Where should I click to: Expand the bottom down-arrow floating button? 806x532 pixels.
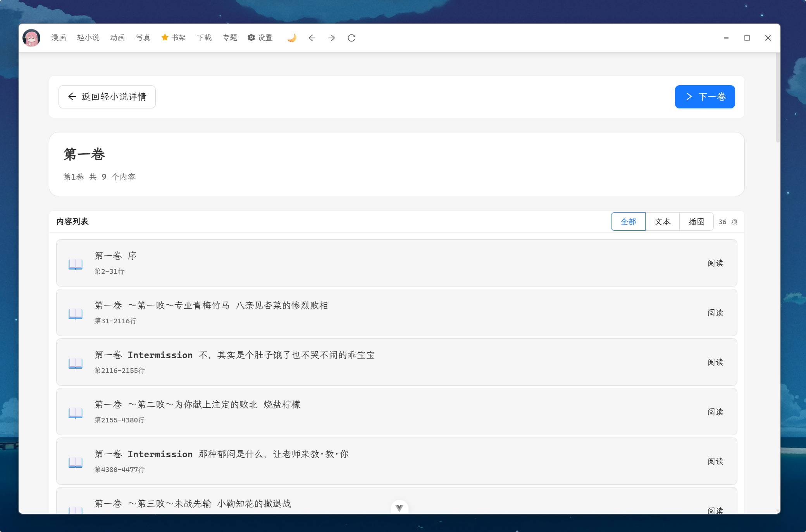pos(399,508)
